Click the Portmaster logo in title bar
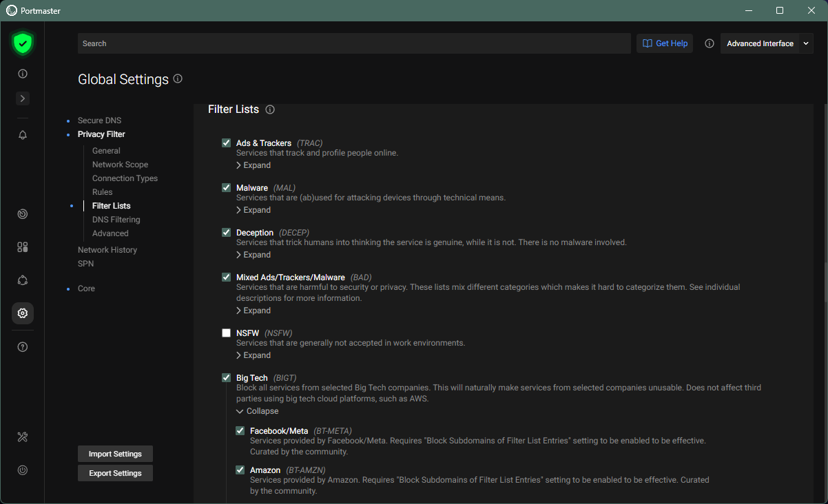The height and width of the screenshot is (504, 828). (12, 10)
